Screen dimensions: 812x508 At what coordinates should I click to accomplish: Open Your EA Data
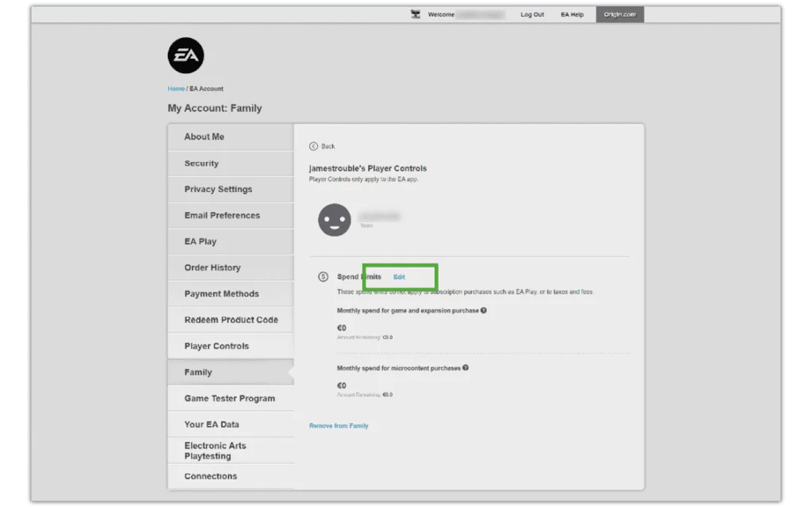click(x=231, y=425)
